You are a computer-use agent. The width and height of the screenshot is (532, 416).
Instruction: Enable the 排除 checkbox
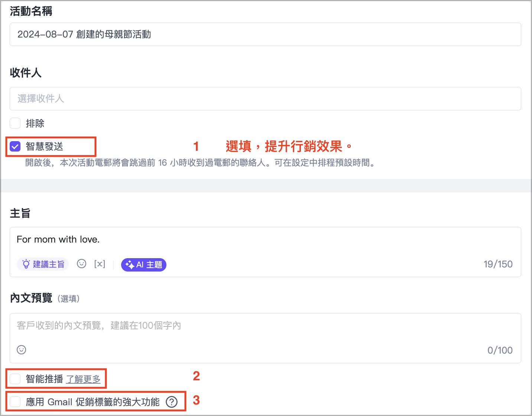click(15, 123)
